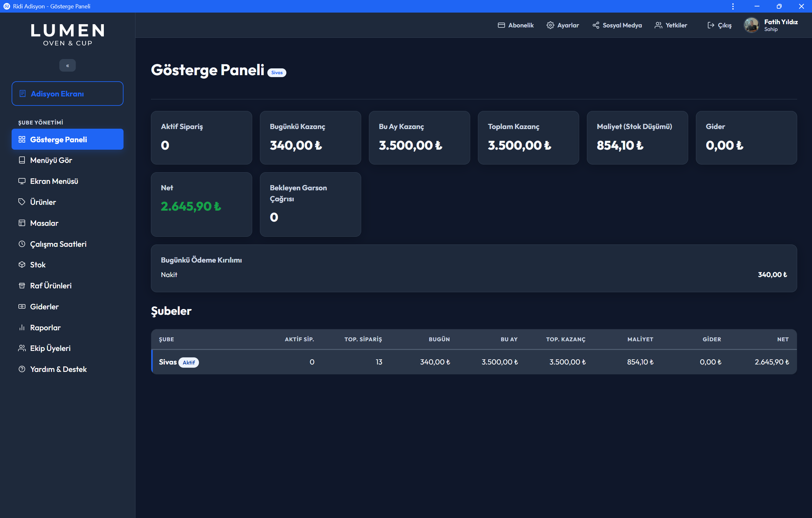The width and height of the screenshot is (812, 518).
Task: Select Gösterge Paneli in the sidebar
Action: point(67,139)
